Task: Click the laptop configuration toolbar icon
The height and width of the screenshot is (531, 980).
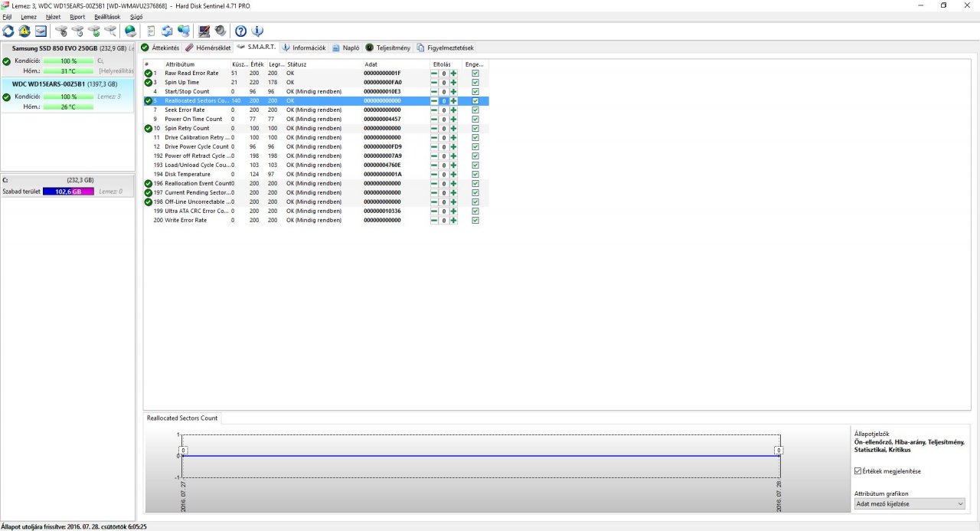Action: point(204,31)
